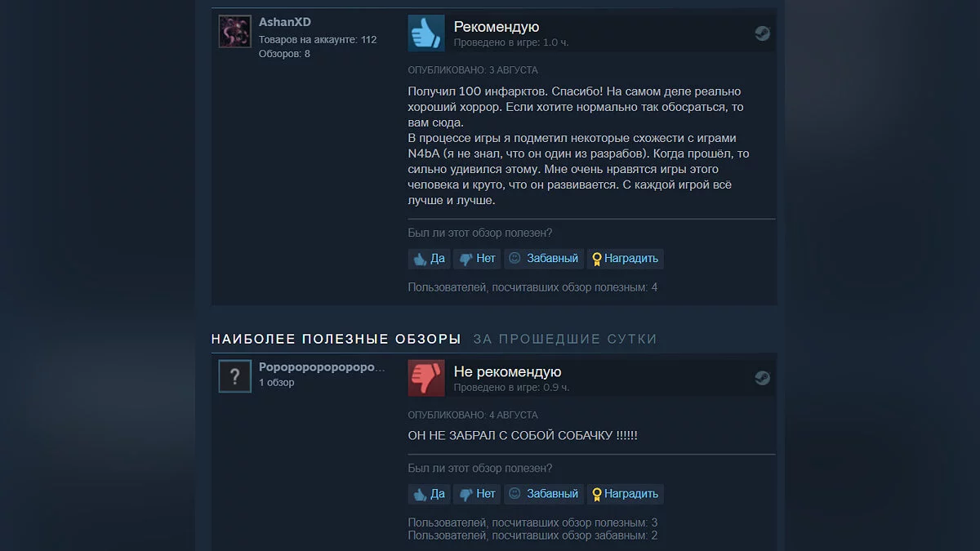Open AshanXD's avatar thumbnail
The width and height of the screenshot is (980, 551).
(234, 32)
